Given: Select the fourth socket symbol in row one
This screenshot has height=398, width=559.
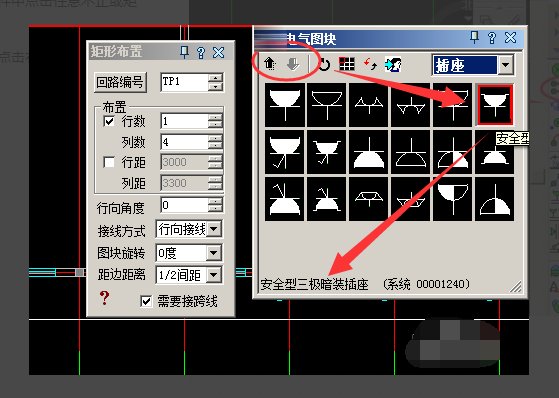Looking at the screenshot, I should pyautogui.click(x=410, y=105).
